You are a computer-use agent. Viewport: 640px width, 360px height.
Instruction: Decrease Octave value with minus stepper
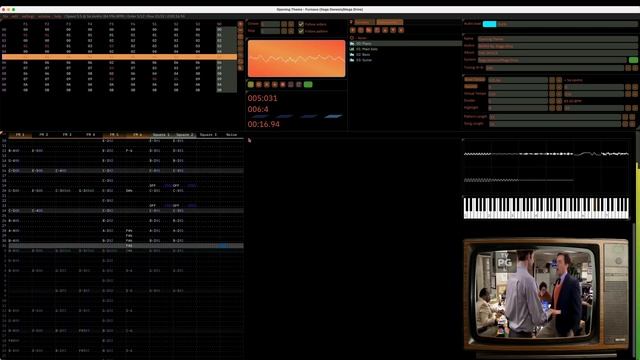[284, 24]
